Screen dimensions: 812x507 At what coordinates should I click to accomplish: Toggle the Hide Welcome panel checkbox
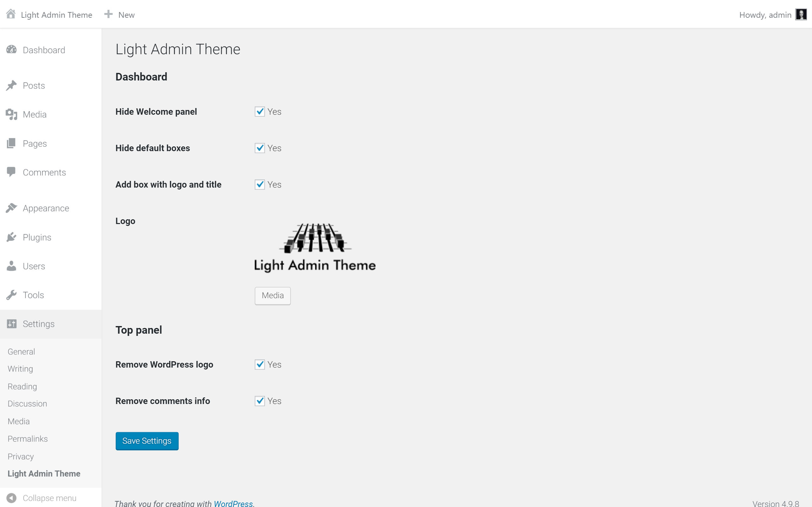tap(259, 112)
